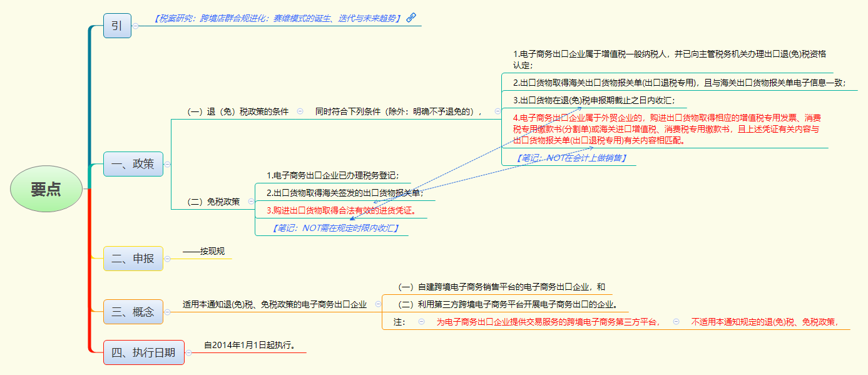
Task: Collapse children of 同时符合下列条件 node
Action: (x=498, y=111)
